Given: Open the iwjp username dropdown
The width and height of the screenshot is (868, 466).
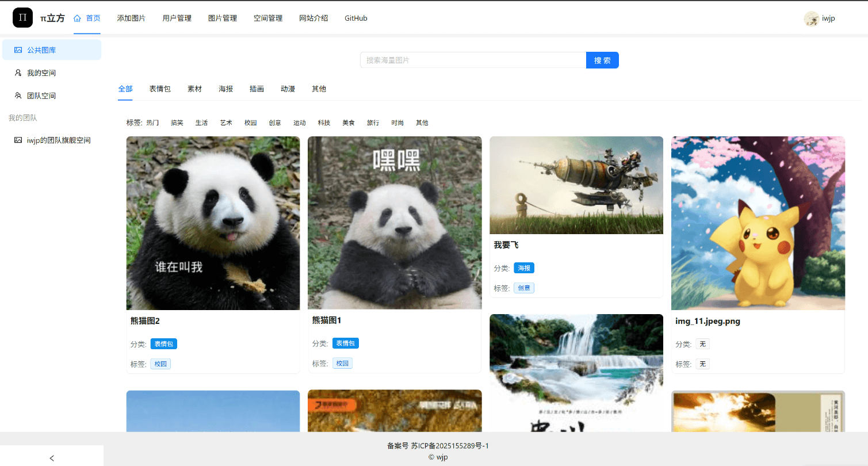Looking at the screenshot, I should (x=828, y=18).
